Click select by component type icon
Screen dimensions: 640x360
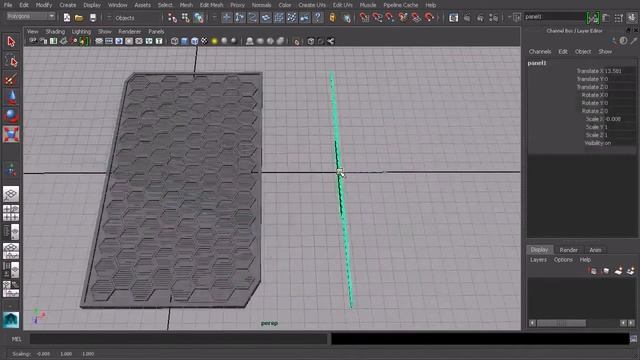click(x=199, y=18)
